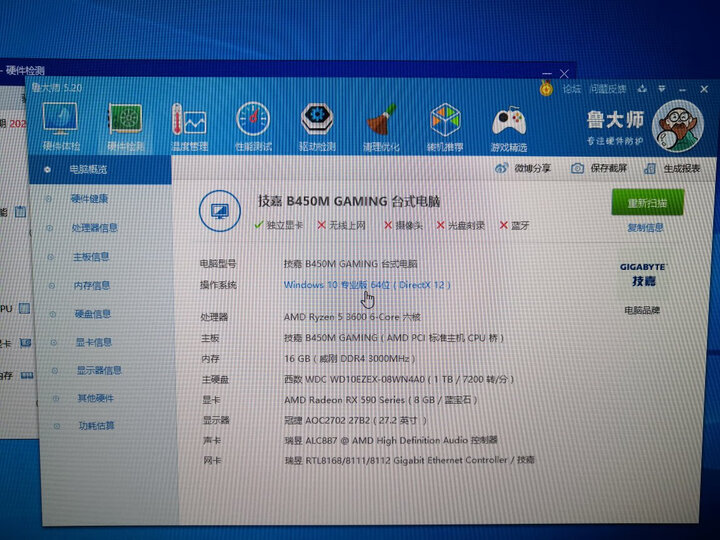The width and height of the screenshot is (720, 540).
Task: Select 显示器信息 in sidebar
Action: [x=99, y=370]
